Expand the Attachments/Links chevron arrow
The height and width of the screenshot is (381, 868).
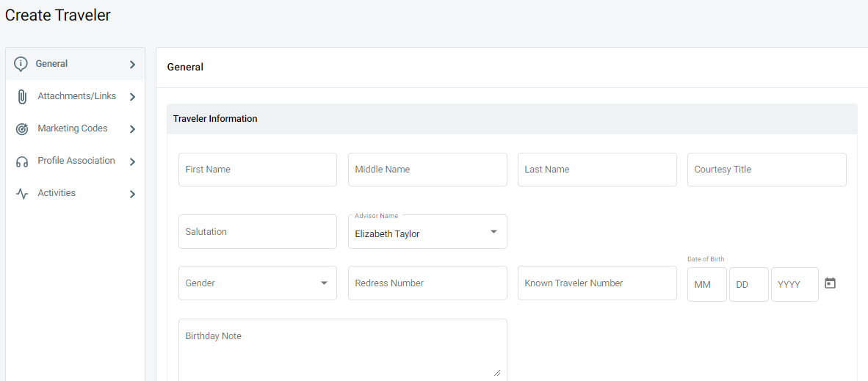132,97
